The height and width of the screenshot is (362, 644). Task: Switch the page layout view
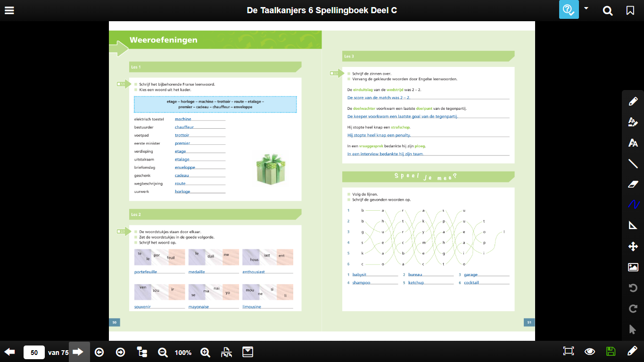coord(226,352)
